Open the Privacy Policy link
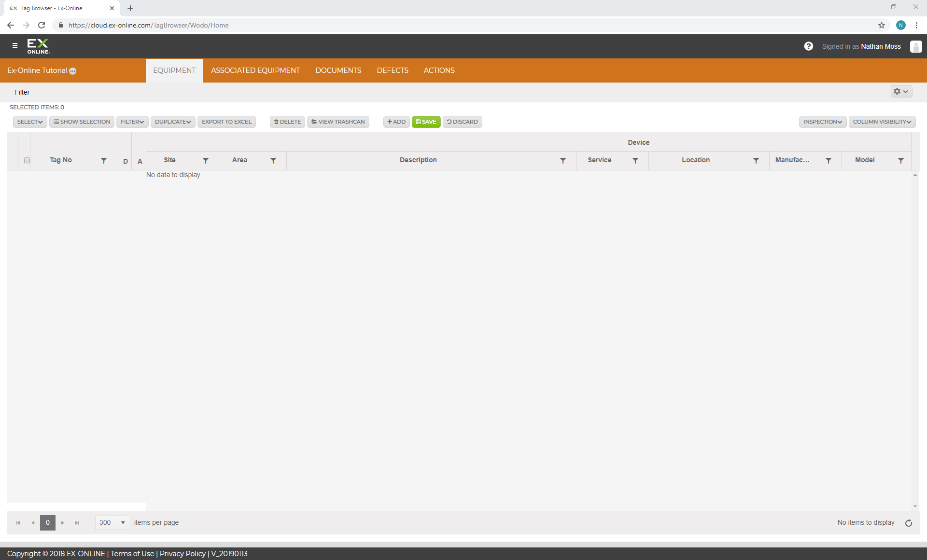Viewport: 927px width, 560px height. point(183,554)
